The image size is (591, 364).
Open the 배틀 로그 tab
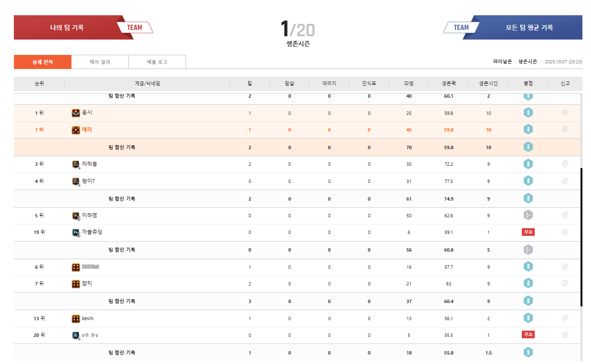(x=157, y=62)
